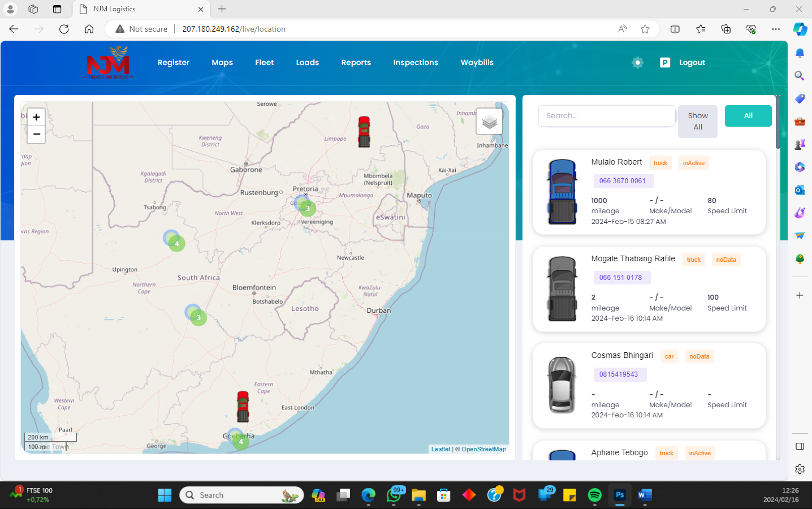Open Outlook from the Edge sidebar

(799, 190)
